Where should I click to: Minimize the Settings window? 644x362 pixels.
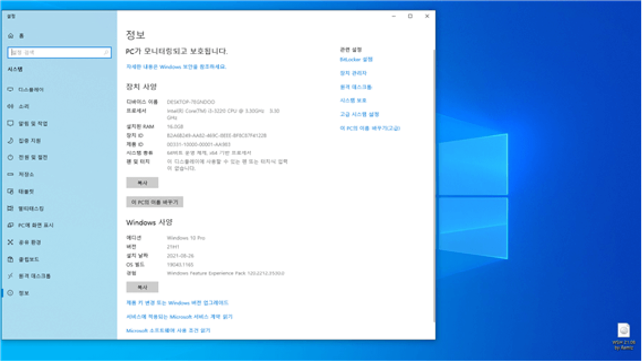point(395,16)
